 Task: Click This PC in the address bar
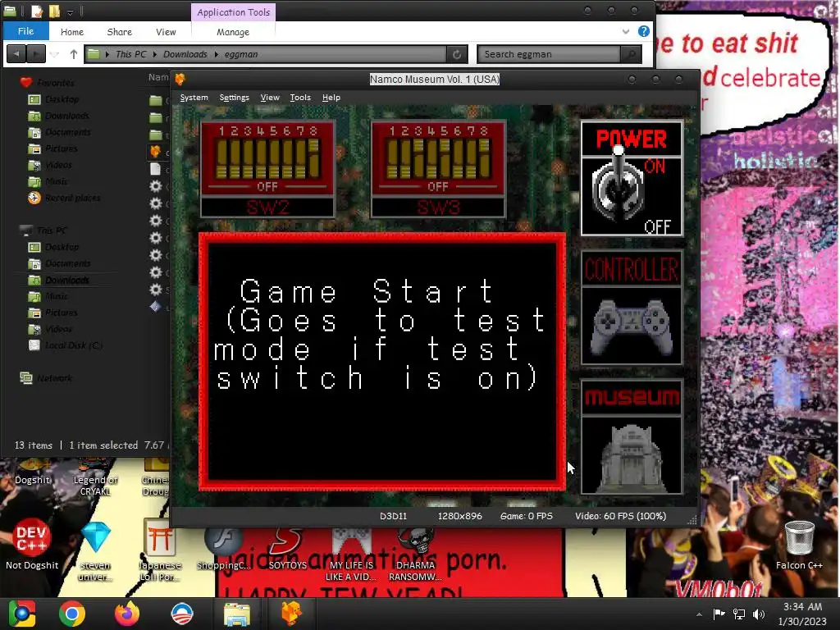click(x=130, y=54)
